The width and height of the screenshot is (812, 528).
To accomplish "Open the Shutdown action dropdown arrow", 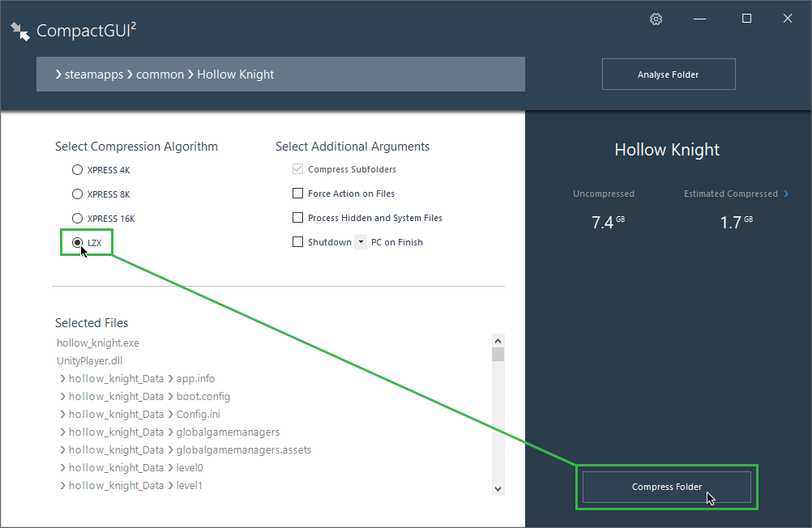I will click(361, 242).
